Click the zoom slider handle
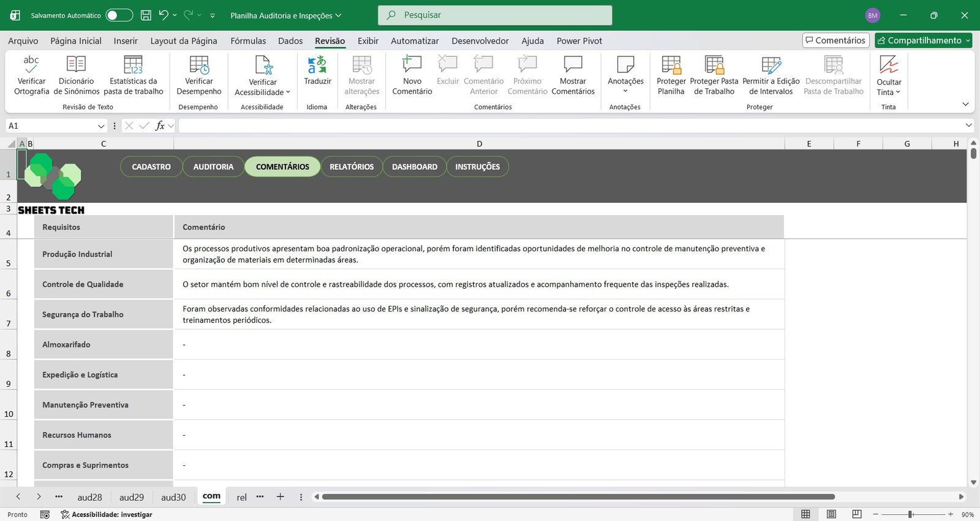This screenshot has width=980, height=521. pos(910,514)
